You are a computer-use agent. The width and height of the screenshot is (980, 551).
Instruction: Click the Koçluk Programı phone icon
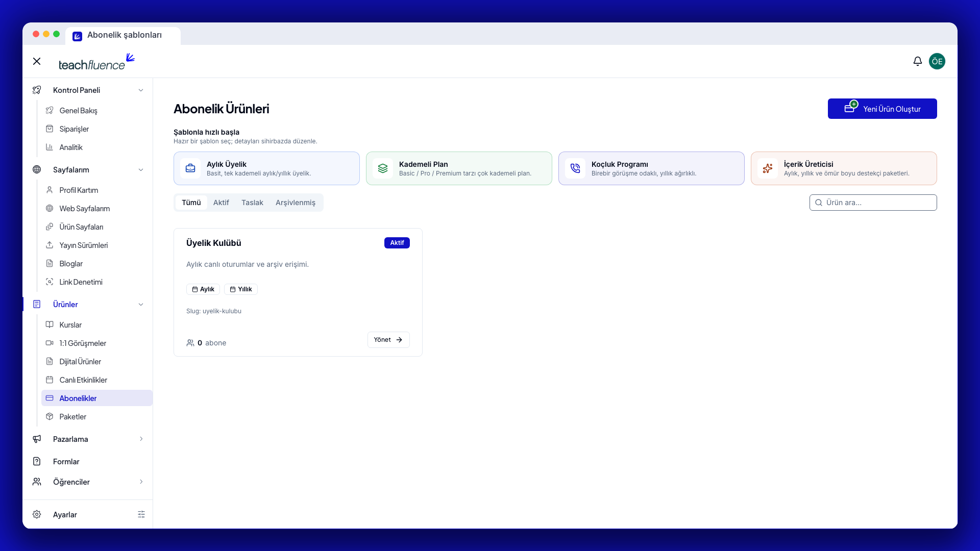[x=575, y=168]
